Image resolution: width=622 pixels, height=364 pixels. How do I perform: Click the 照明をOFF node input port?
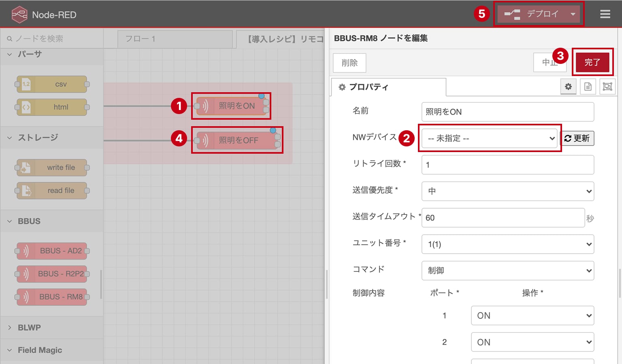(197, 140)
